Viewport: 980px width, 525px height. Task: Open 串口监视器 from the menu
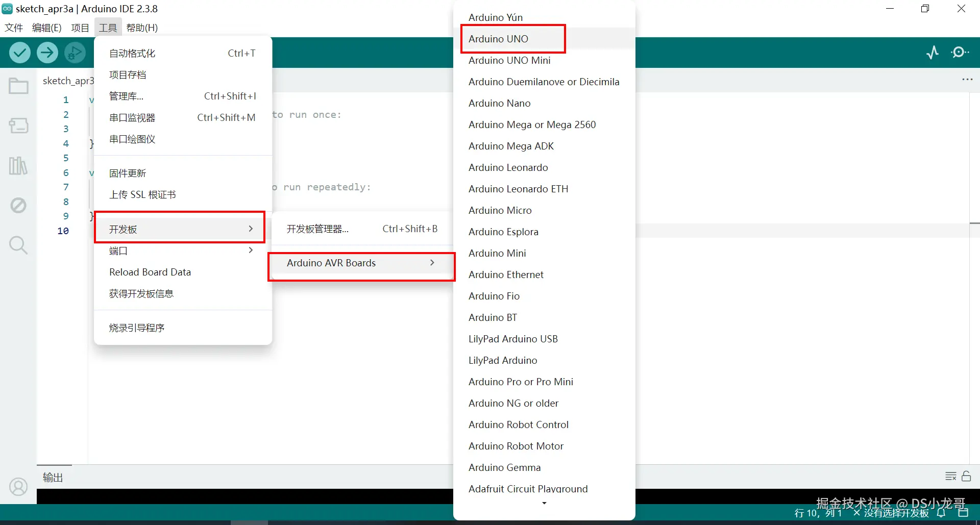[x=183, y=117]
